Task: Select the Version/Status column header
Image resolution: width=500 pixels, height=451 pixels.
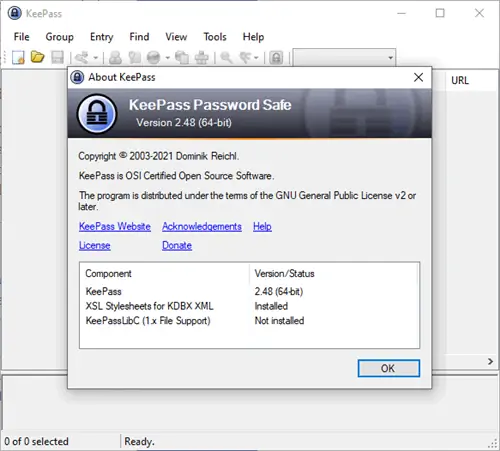Action: 334,274
